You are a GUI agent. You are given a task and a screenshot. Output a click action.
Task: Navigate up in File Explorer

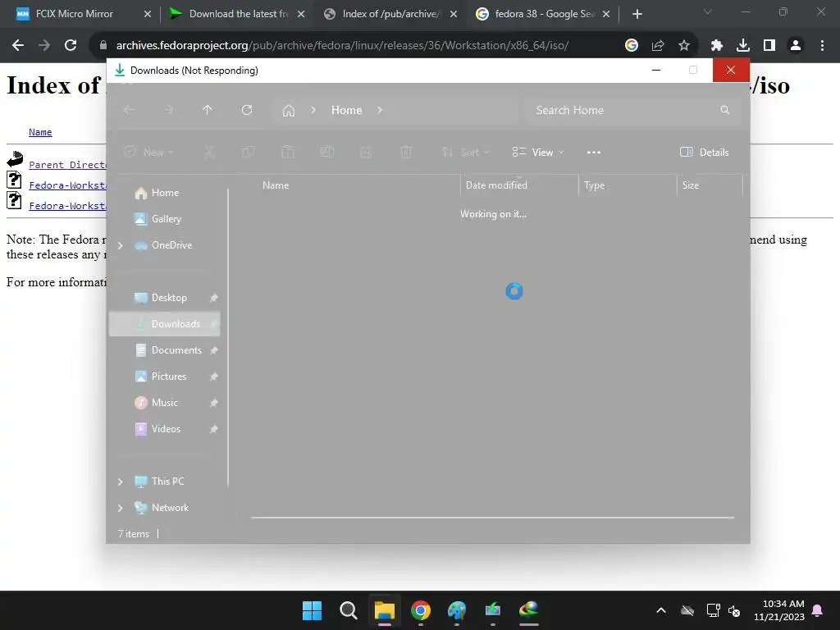click(208, 110)
